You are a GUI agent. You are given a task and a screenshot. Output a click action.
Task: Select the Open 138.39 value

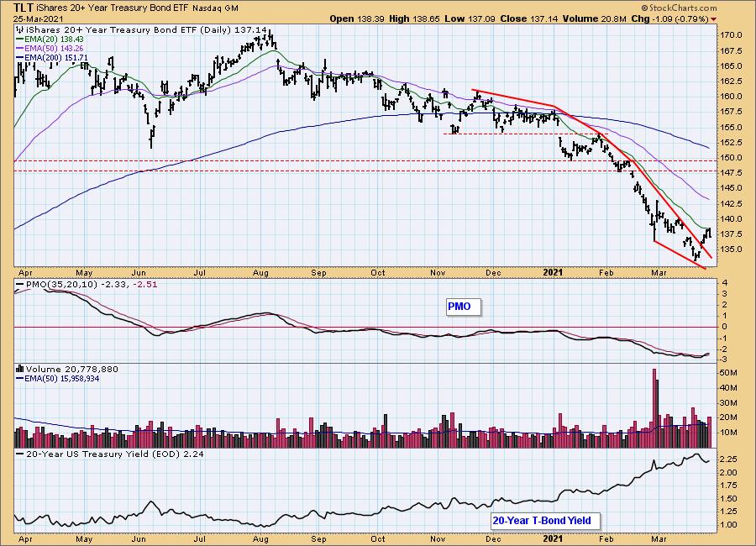pos(357,18)
